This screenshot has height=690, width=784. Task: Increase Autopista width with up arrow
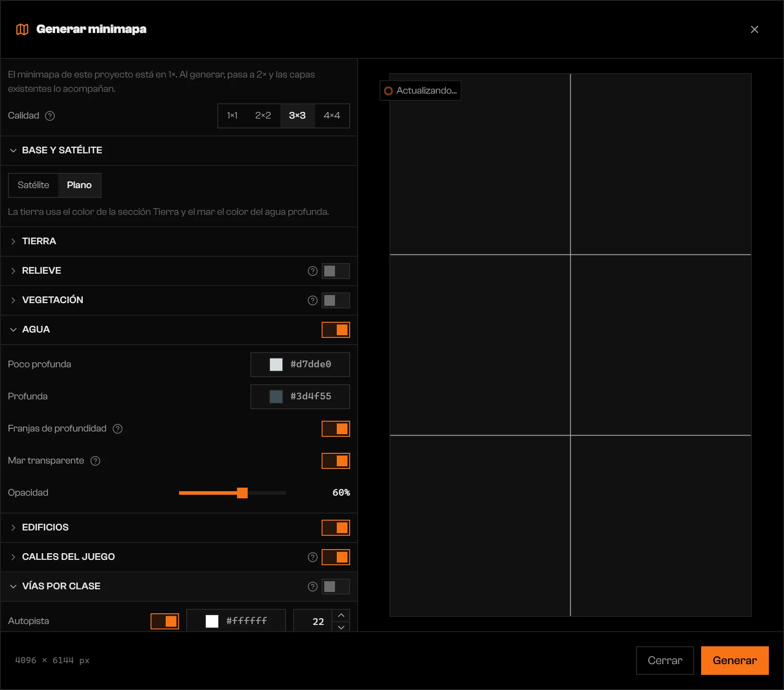tap(341, 616)
